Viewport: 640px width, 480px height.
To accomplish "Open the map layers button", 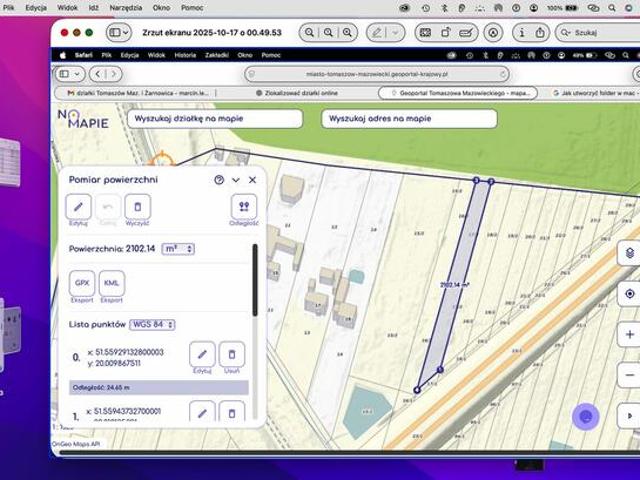I will [629, 253].
